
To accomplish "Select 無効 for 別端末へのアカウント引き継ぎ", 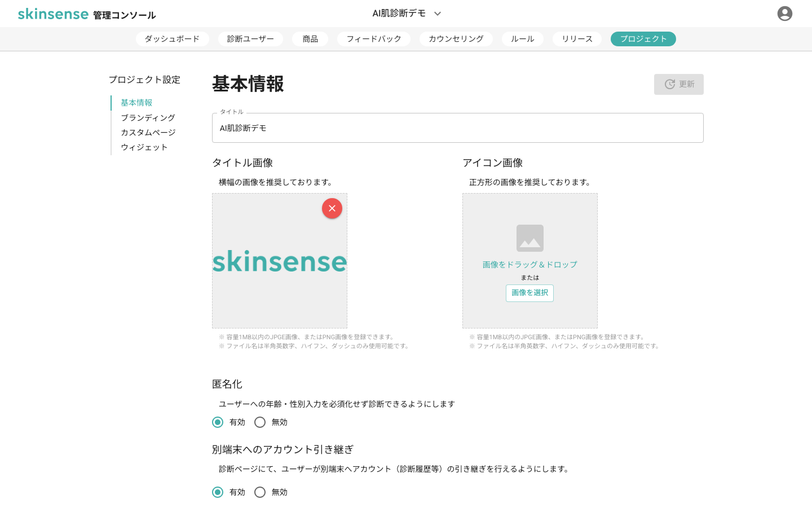I will point(260,492).
